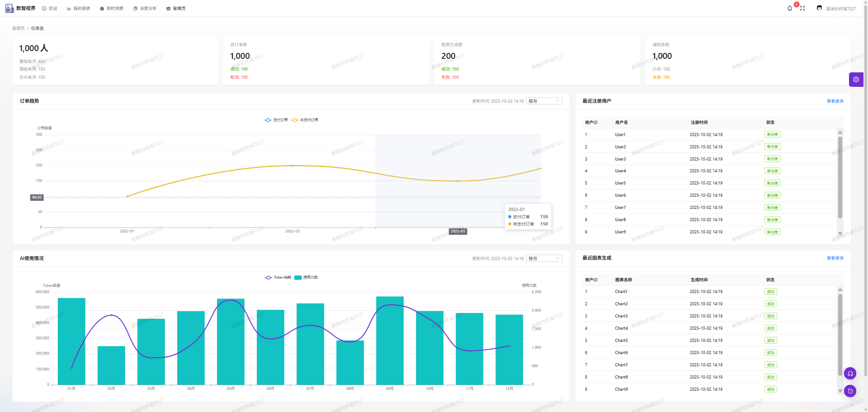This screenshot has width=868, height=412.
Task: Go to 我的图表 menu item
Action: click(x=79, y=9)
